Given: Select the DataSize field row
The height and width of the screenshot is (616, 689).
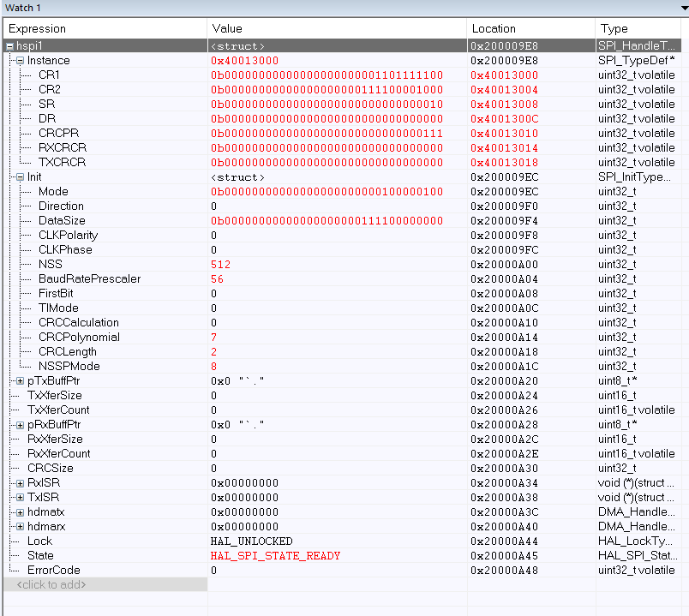Looking at the screenshot, I should point(342,220).
